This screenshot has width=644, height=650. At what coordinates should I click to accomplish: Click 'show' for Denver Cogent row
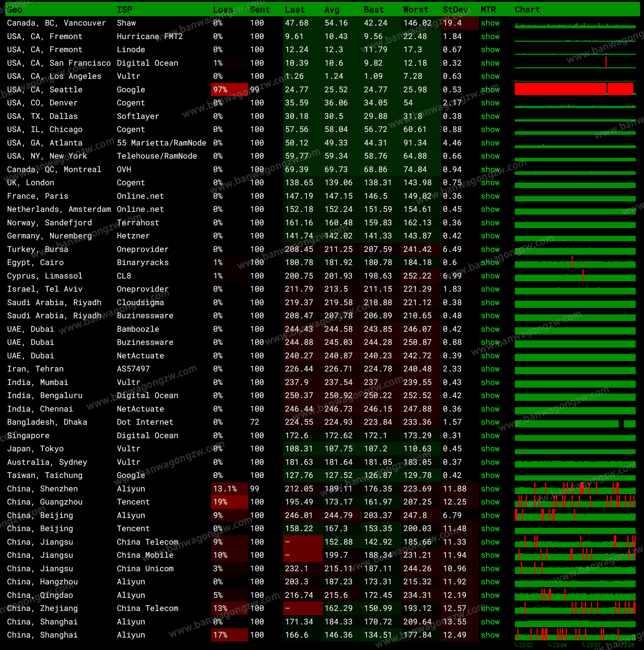pyautogui.click(x=490, y=103)
